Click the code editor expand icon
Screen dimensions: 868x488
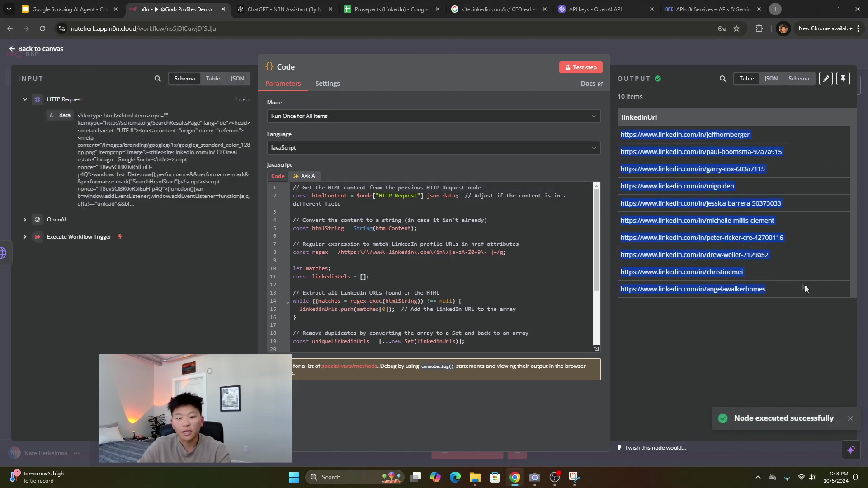click(x=596, y=348)
